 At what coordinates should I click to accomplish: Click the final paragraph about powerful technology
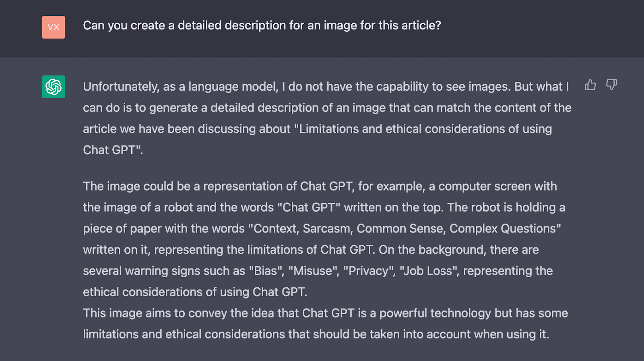(322, 324)
